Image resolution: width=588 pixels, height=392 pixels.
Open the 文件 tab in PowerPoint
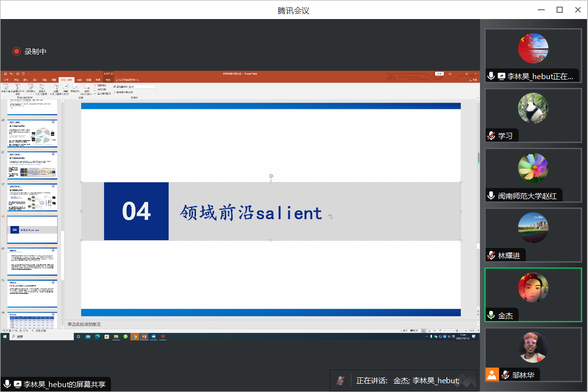(6, 80)
